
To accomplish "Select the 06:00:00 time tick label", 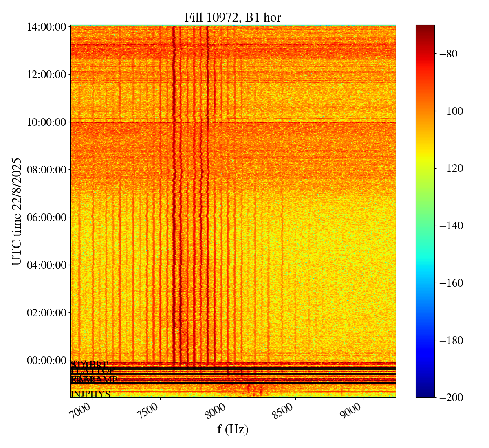I will tap(46, 217).
